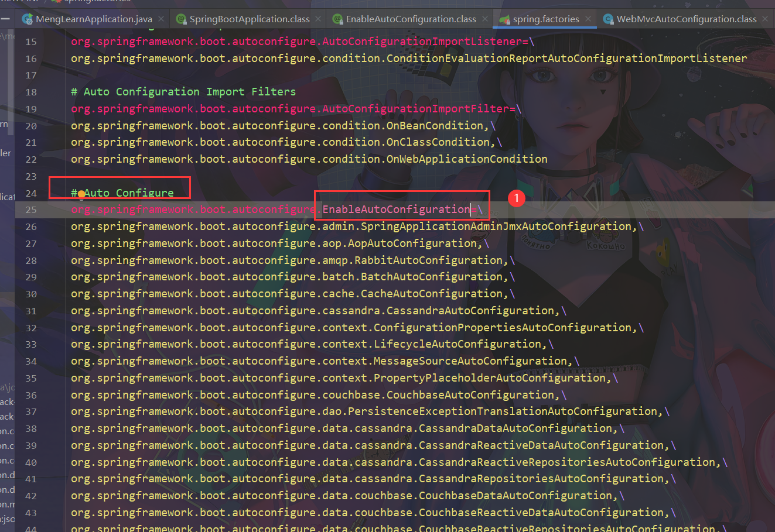Close the SpringBootApplication.class tab
The width and height of the screenshot is (775, 532).
coord(318,19)
